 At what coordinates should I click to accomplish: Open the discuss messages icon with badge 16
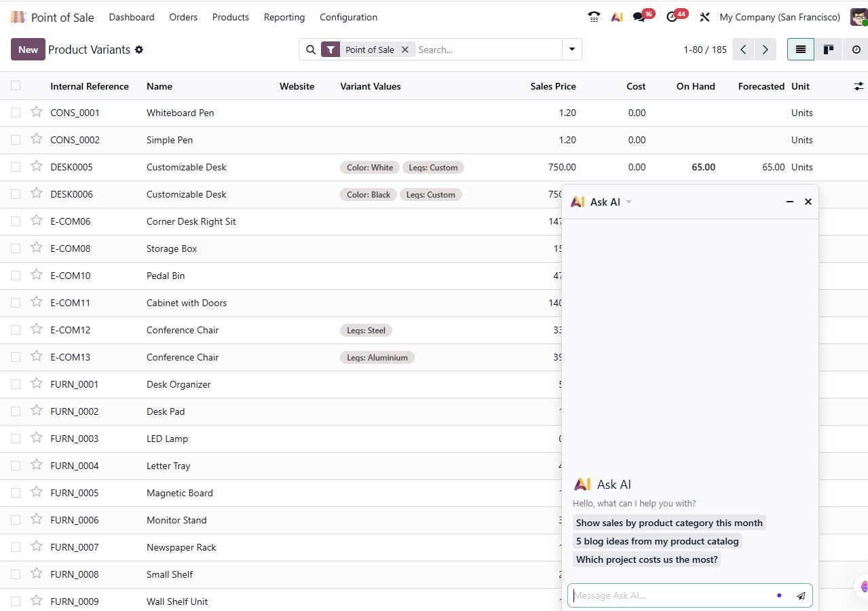(639, 17)
